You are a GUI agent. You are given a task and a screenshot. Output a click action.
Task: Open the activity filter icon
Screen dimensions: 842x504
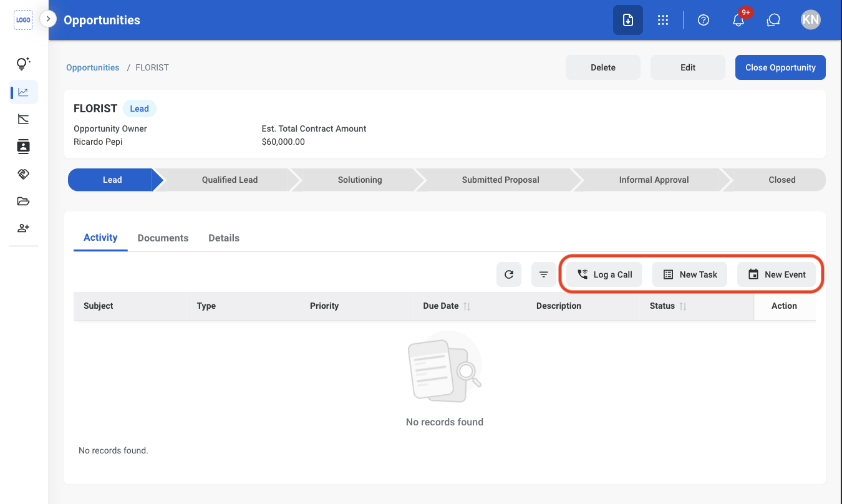pos(544,274)
